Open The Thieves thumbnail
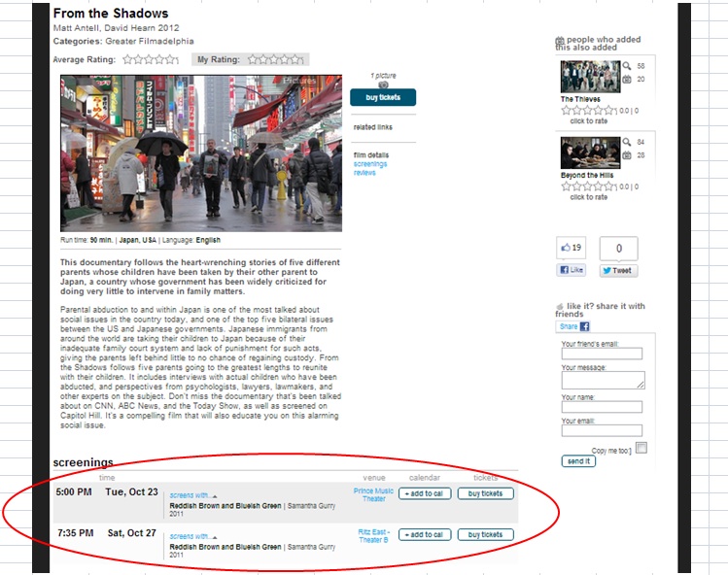The image size is (728, 575). [x=590, y=77]
